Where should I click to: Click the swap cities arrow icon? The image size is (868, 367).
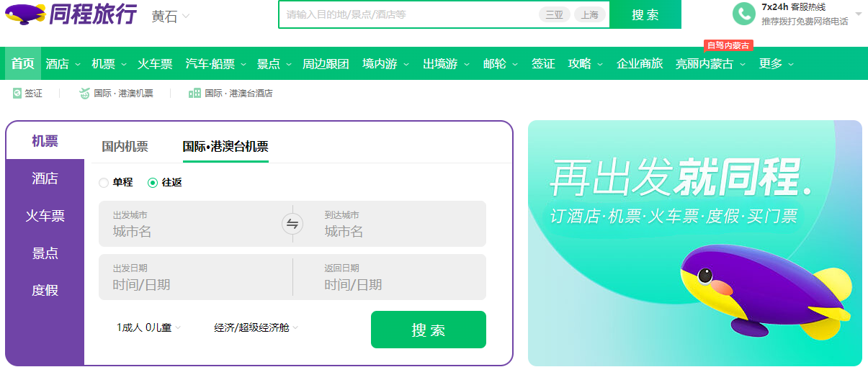[x=292, y=224]
